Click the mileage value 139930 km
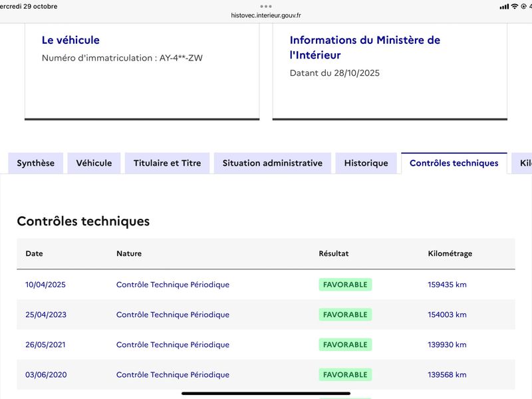532x399 pixels. pyautogui.click(x=447, y=344)
